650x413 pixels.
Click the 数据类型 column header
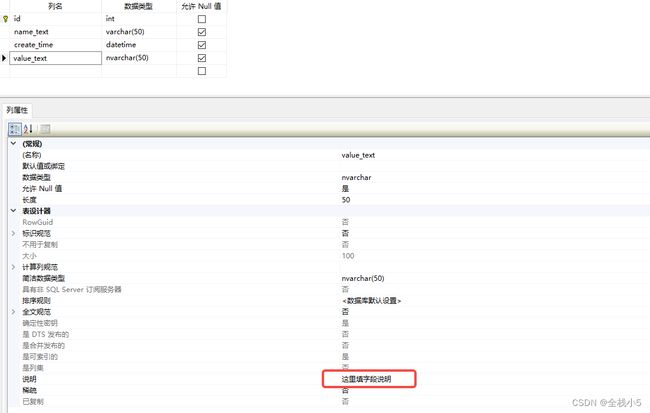point(138,6)
